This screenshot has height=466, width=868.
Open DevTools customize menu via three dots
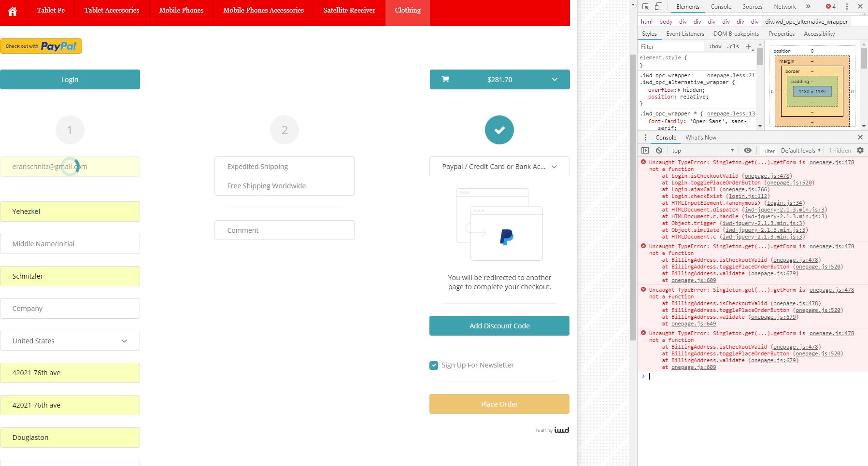[x=846, y=6]
